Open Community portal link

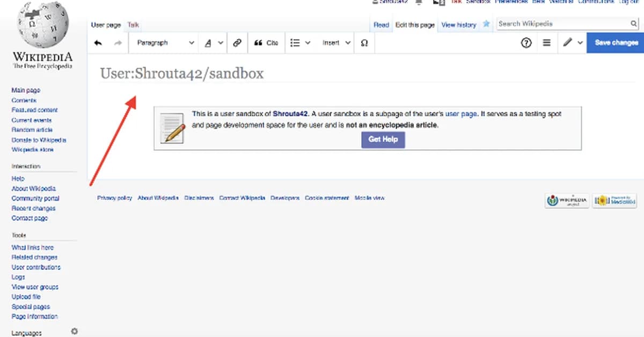35,199
